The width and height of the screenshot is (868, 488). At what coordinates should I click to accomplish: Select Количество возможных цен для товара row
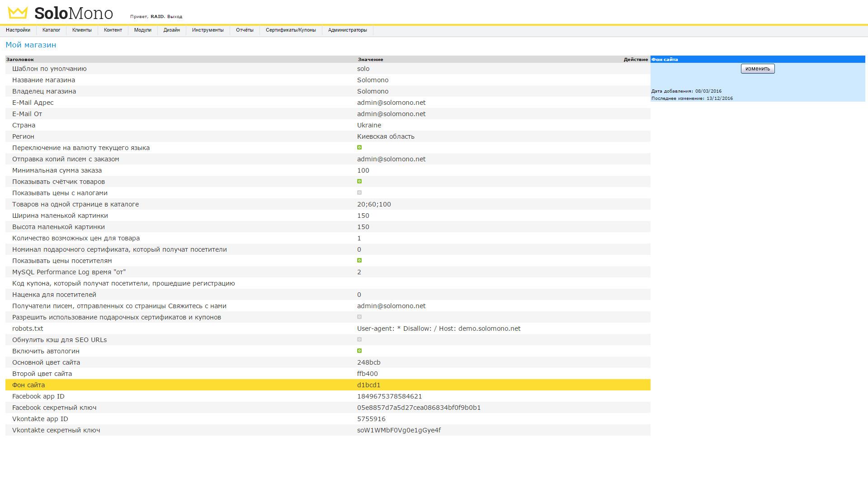(328, 238)
